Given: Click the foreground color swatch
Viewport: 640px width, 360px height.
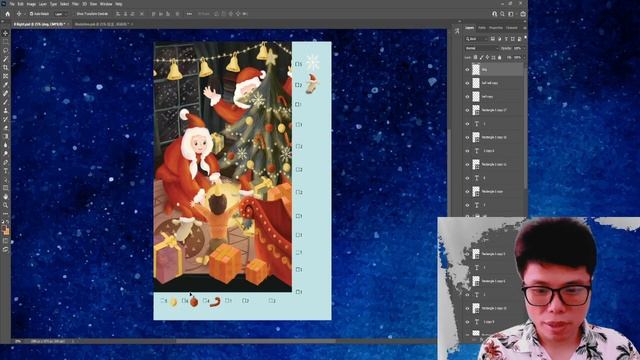Looking at the screenshot, I should [4, 229].
